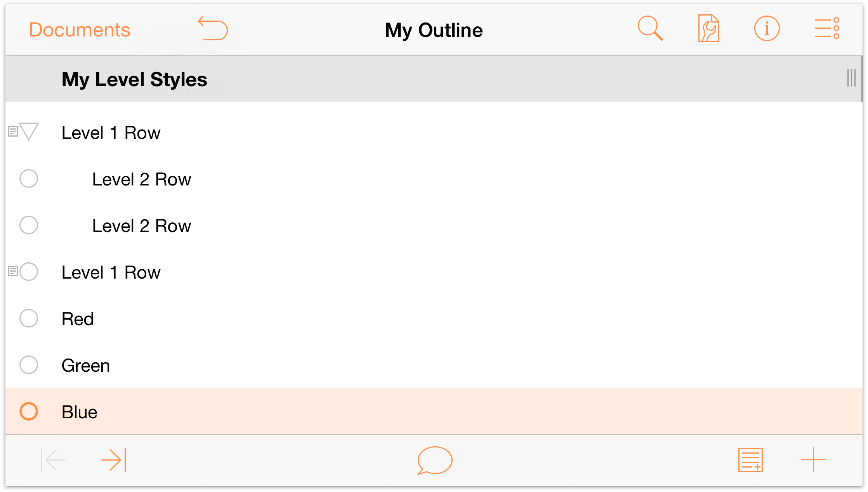Tap the highlighted Blue row handle
The height and width of the screenshot is (492, 868).
29,411
